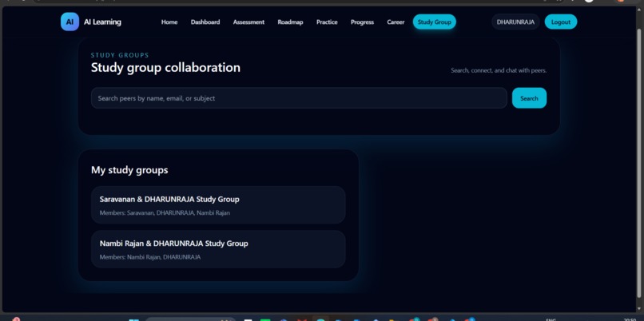Go to the Home page
Image resolution: width=644 pixels, height=321 pixels.
[169, 22]
